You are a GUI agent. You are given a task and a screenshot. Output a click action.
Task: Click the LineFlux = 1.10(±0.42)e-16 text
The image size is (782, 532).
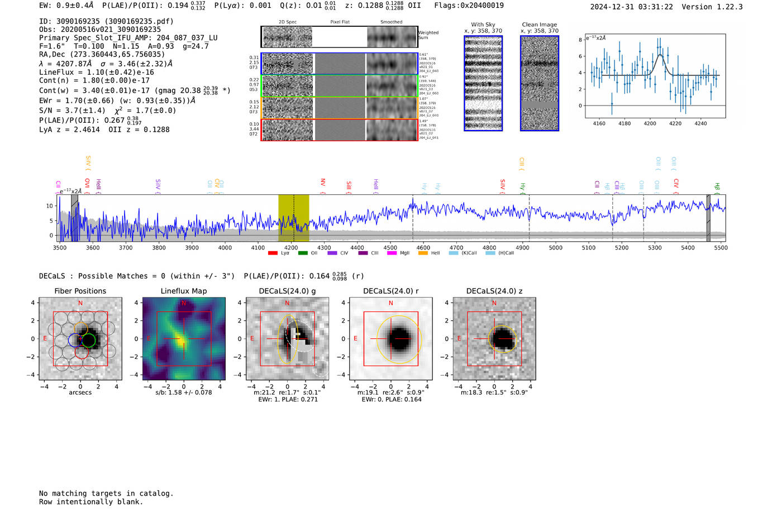pos(97,72)
